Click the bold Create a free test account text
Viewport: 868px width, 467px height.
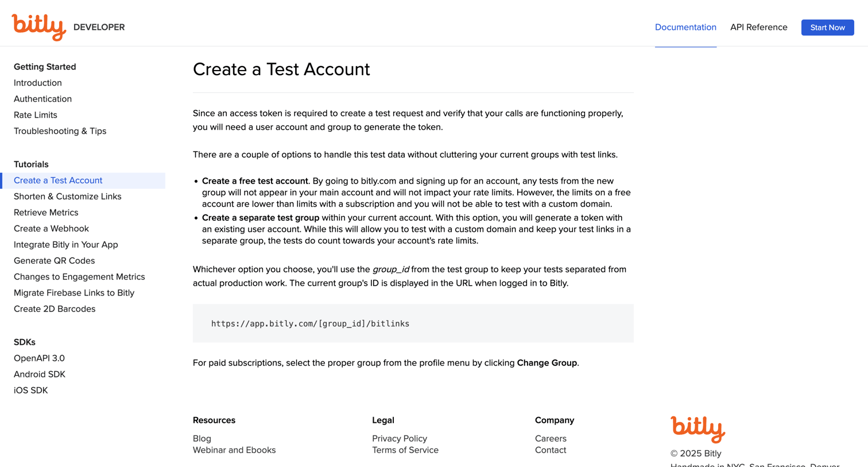coord(255,181)
